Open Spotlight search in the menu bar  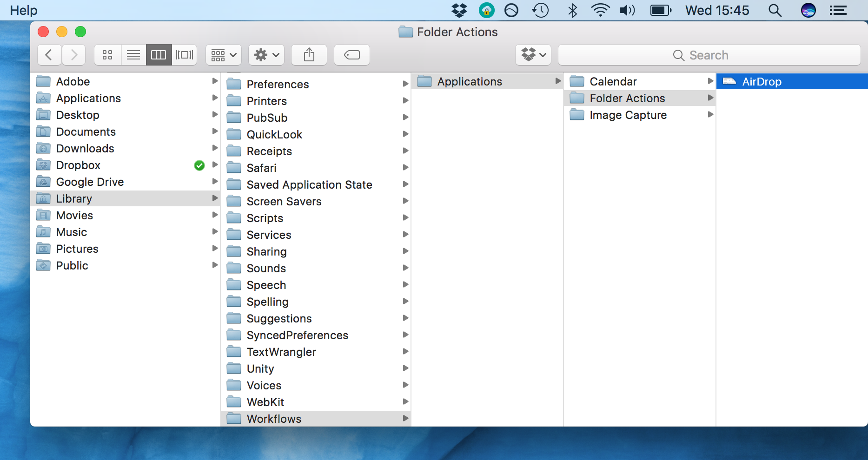coord(775,10)
